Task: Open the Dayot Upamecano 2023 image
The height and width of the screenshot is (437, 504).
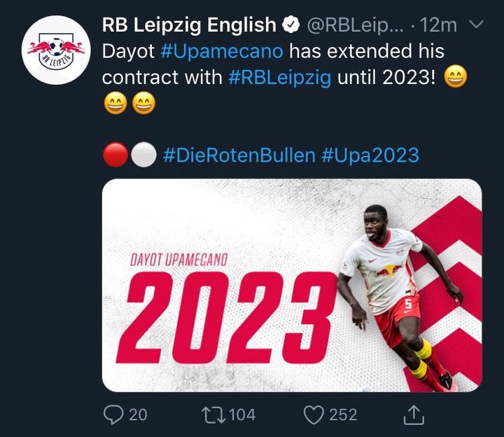Action: [292, 285]
